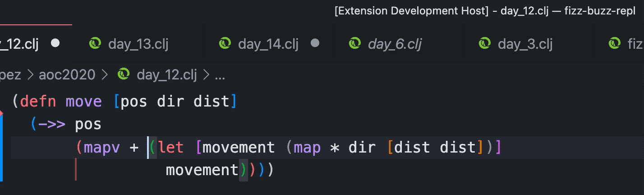
Task: Click unsaved dot on day_12.clj tab
Action: 55,43
